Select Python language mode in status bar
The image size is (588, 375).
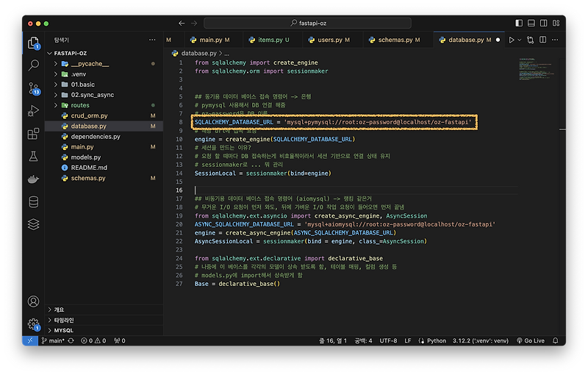(437, 340)
